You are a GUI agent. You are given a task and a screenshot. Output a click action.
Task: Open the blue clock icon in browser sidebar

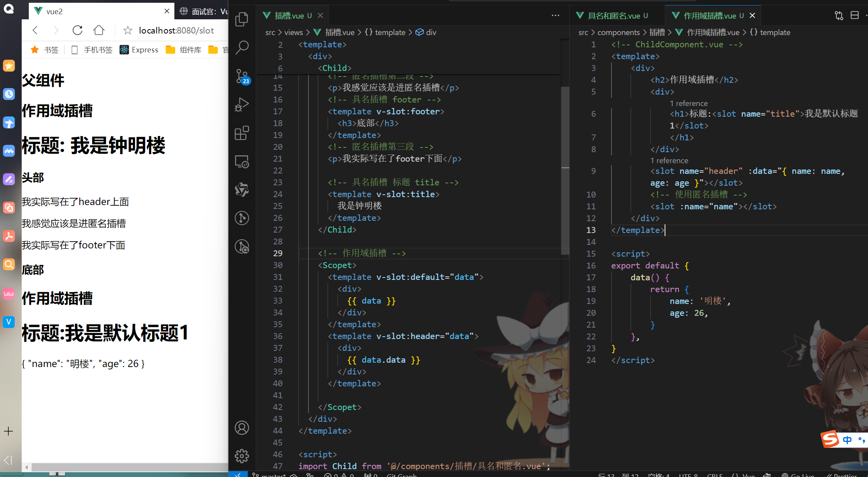[9, 94]
